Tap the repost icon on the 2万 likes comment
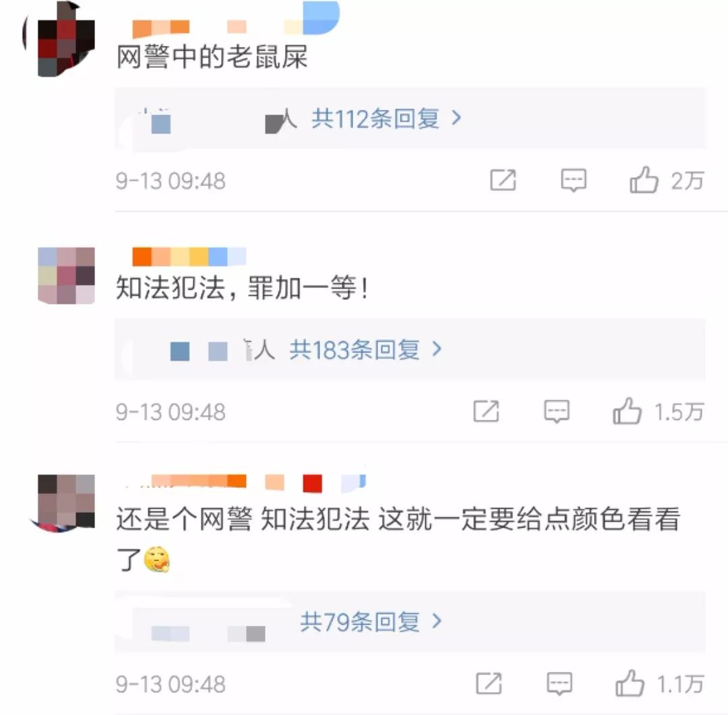728x715 pixels. click(504, 180)
